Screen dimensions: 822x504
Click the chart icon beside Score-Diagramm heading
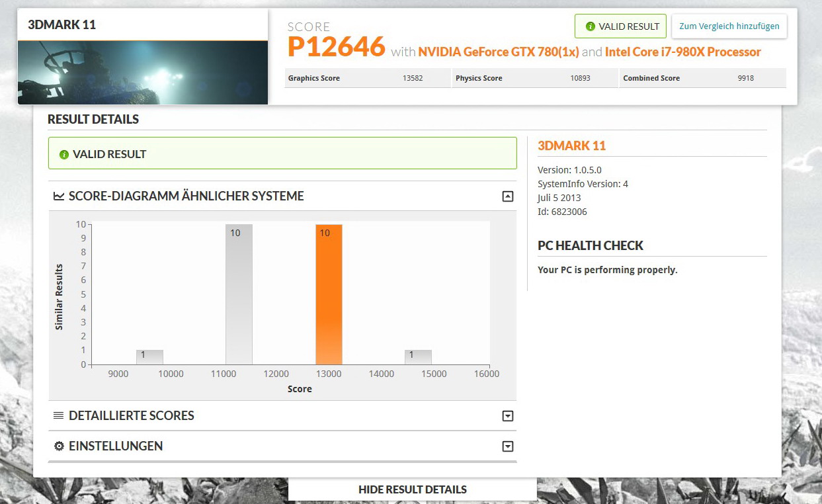pos(59,196)
